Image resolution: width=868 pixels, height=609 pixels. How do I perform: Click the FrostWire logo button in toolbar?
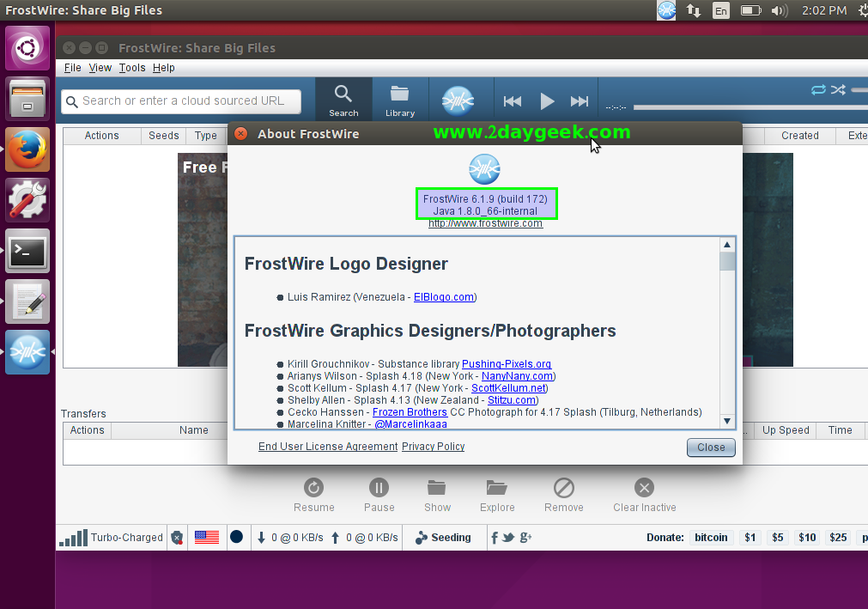tap(458, 100)
